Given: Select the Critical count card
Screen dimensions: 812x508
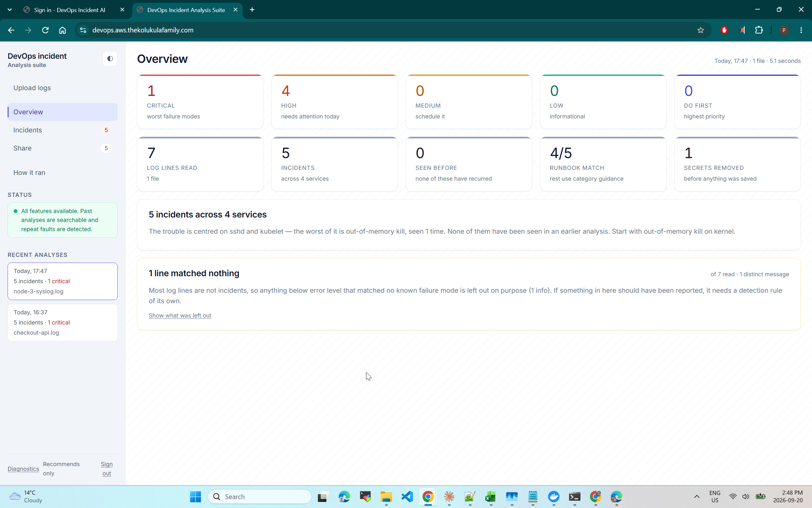Looking at the screenshot, I should coord(200,102).
